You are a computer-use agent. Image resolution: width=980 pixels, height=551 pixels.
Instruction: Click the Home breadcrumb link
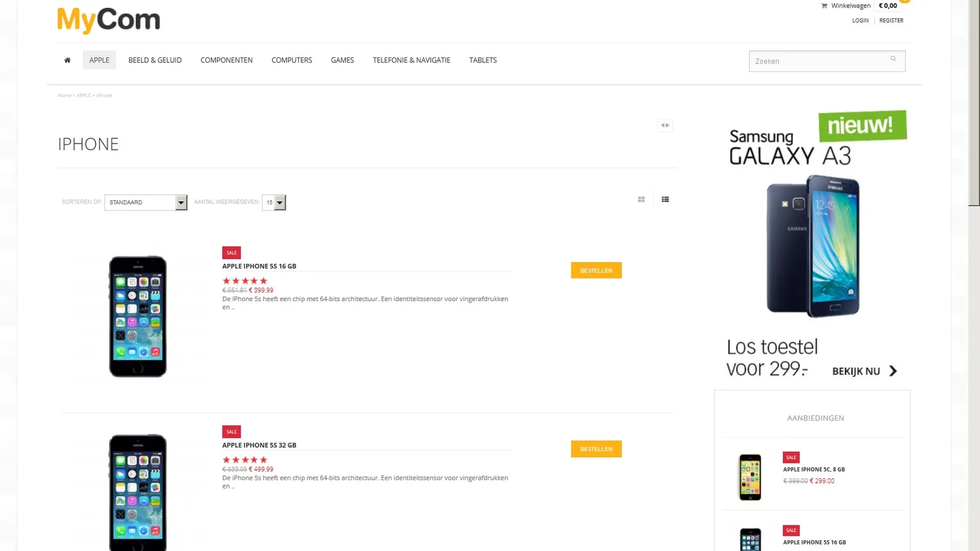[64, 96]
